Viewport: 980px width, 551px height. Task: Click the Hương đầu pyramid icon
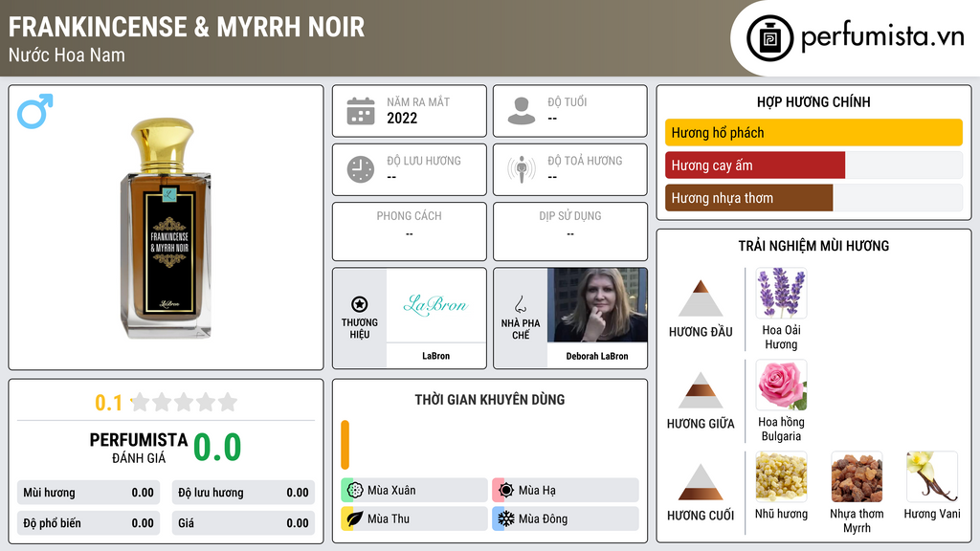701,298
